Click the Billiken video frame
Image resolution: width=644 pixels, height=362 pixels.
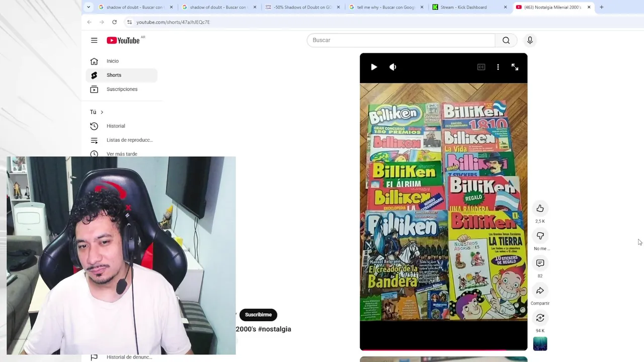(443, 202)
